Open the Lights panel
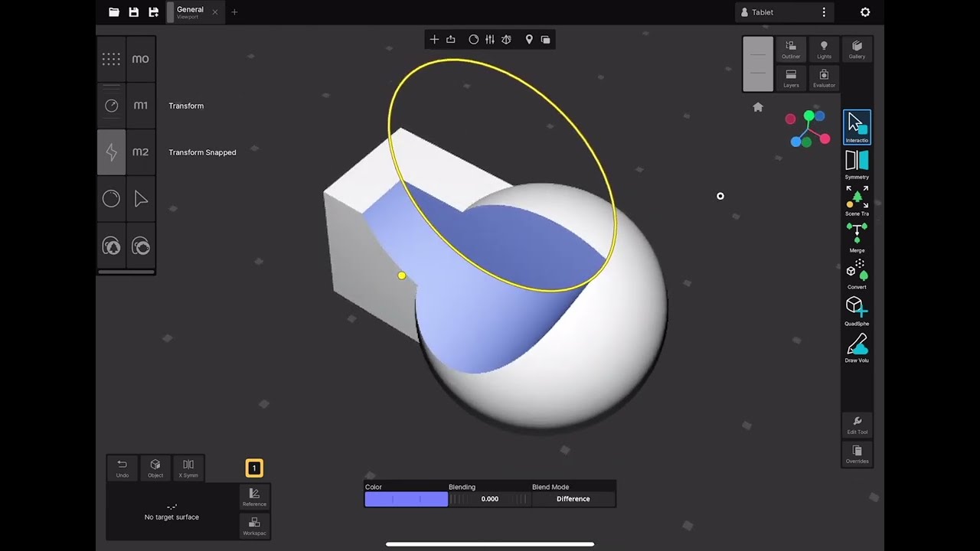Image resolution: width=980 pixels, height=551 pixels. tap(824, 50)
